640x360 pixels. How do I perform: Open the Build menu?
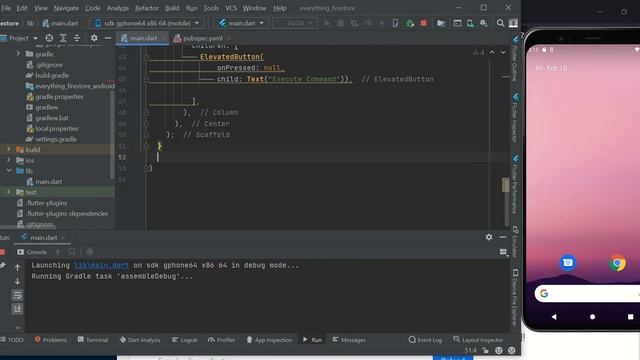(172, 8)
